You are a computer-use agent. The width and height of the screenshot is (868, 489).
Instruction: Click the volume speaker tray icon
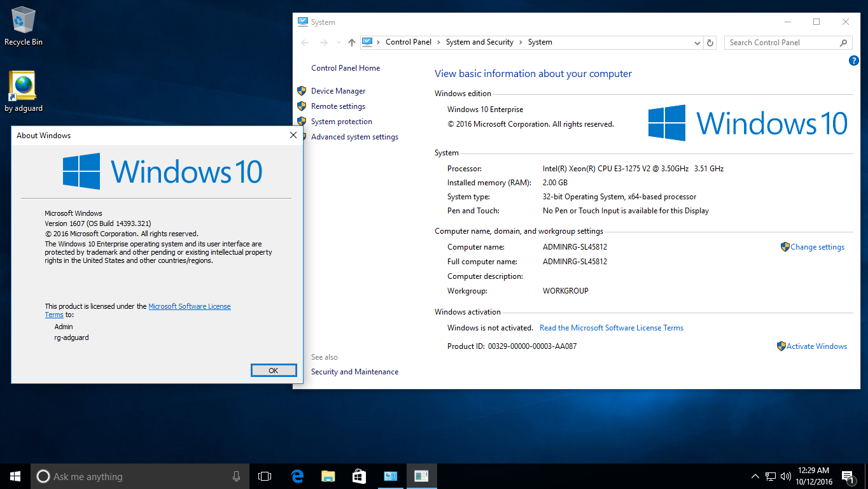786,476
